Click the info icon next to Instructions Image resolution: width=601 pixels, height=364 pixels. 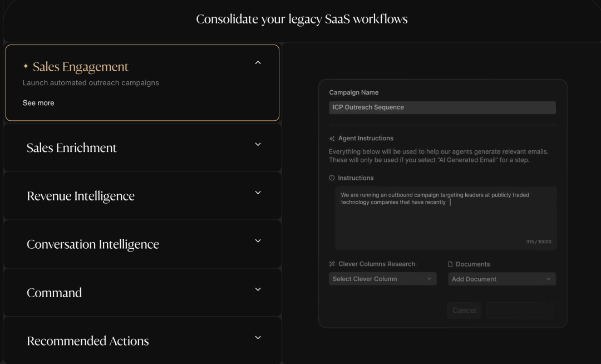pos(332,178)
